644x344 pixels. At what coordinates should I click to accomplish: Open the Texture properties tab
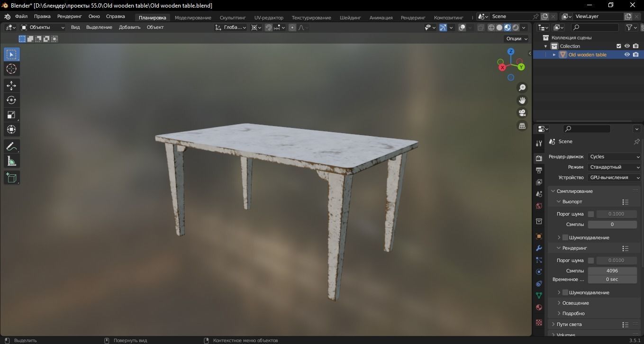click(x=539, y=322)
